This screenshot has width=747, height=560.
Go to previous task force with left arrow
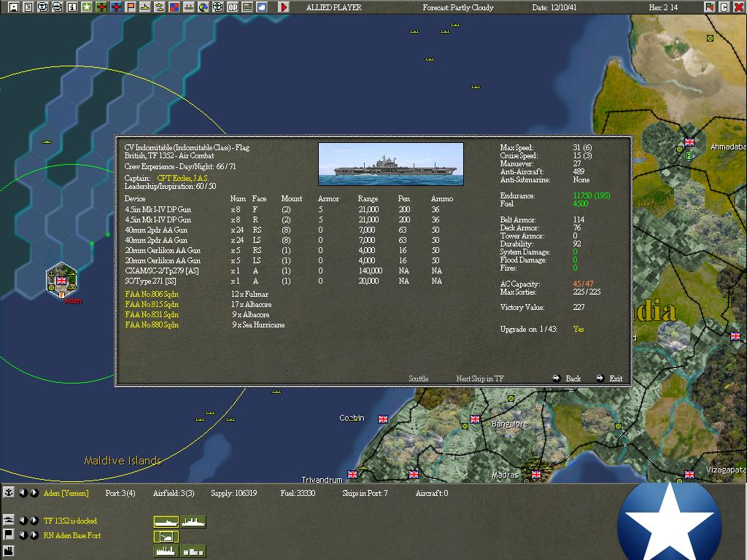coord(23,521)
